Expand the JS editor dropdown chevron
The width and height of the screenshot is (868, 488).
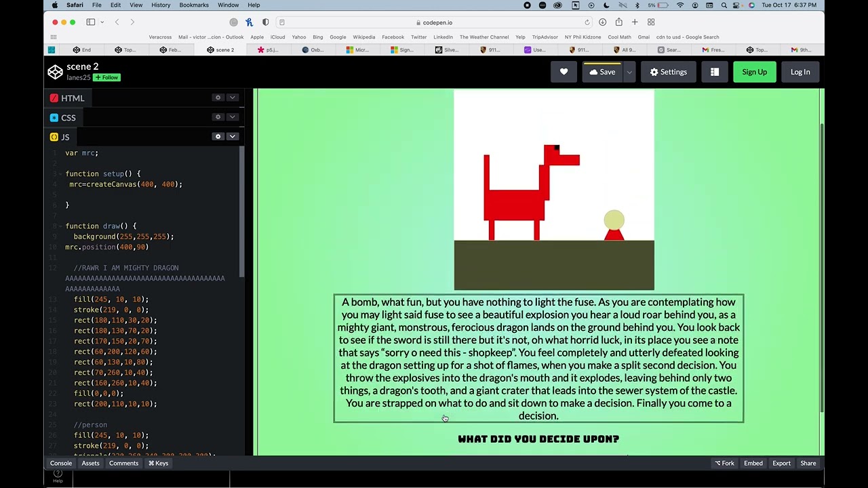pyautogui.click(x=232, y=137)
